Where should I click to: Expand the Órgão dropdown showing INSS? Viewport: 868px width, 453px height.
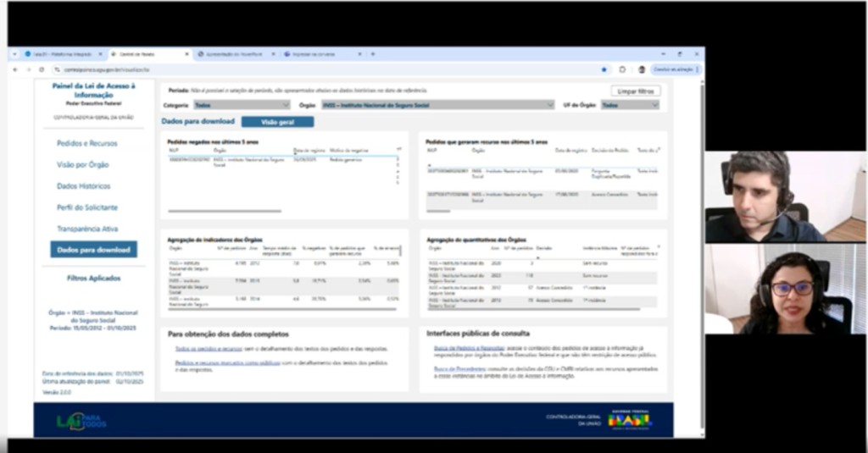point(437,105)
